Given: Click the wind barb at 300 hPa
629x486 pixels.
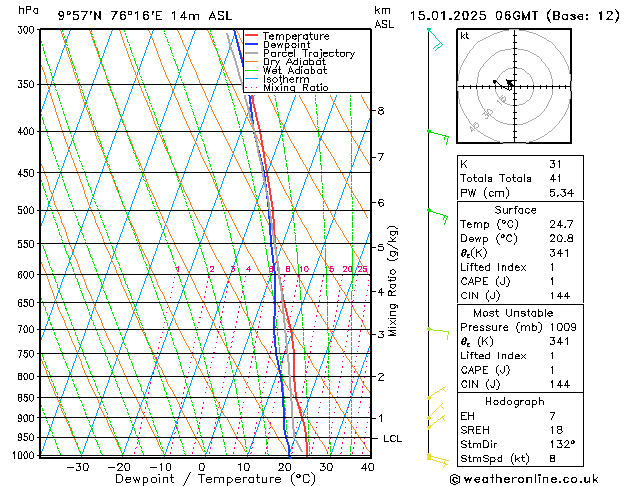Looking at the screenshot, I should (x=435, y=39).
